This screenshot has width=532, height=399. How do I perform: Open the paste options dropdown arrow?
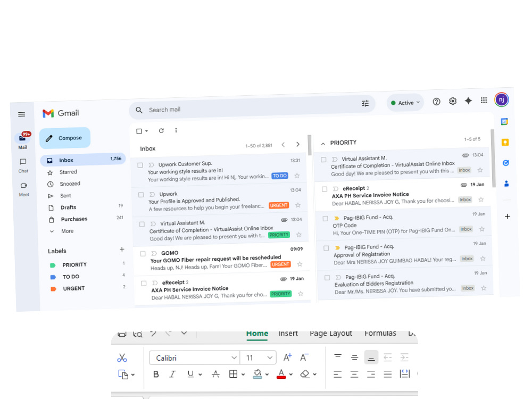tap(132, 375)
